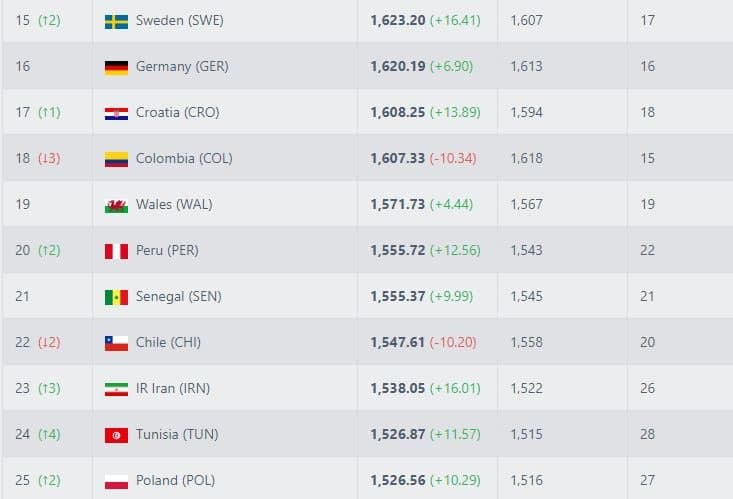This screenshot has height=499, width=733.
Task: Click the Chile flag icon
Action: (x=116, y=343)
